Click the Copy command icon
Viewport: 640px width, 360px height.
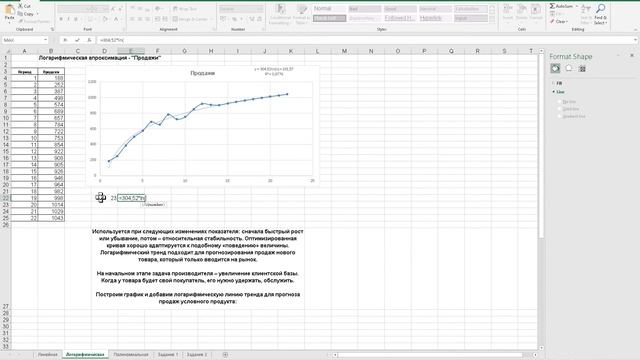pos(20,14)
